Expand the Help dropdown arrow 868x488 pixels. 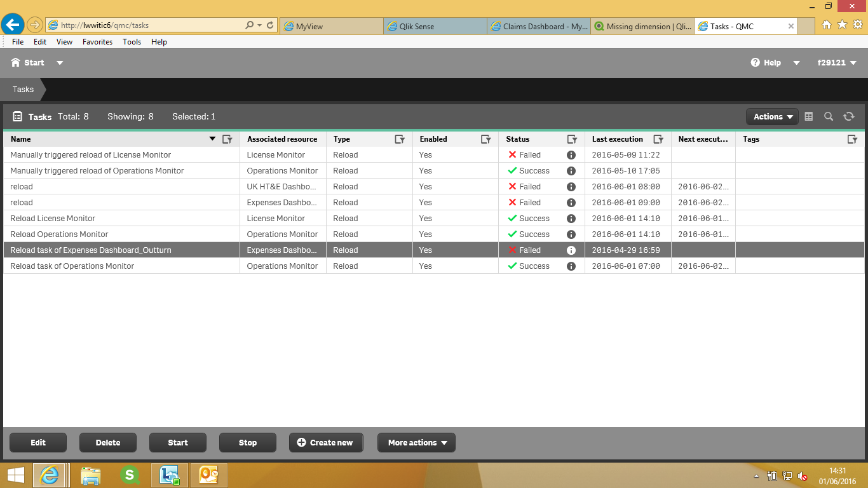click(796, 63)
